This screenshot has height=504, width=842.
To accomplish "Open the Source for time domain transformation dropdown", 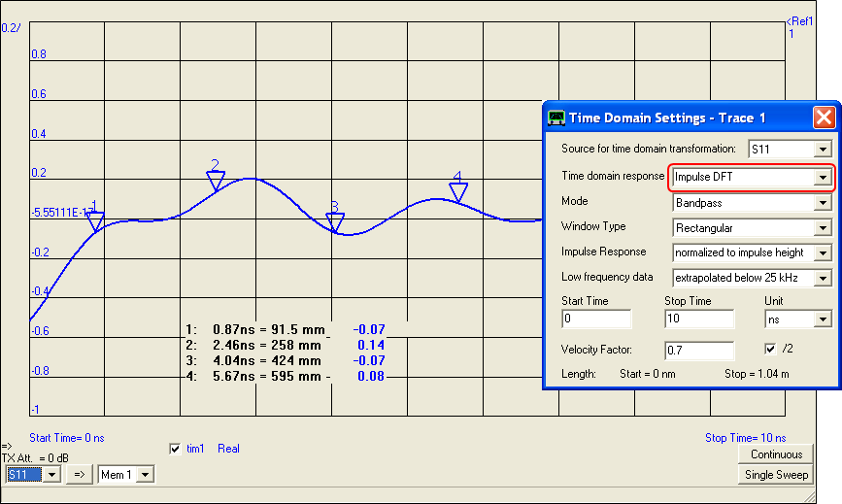I will 822,150.
